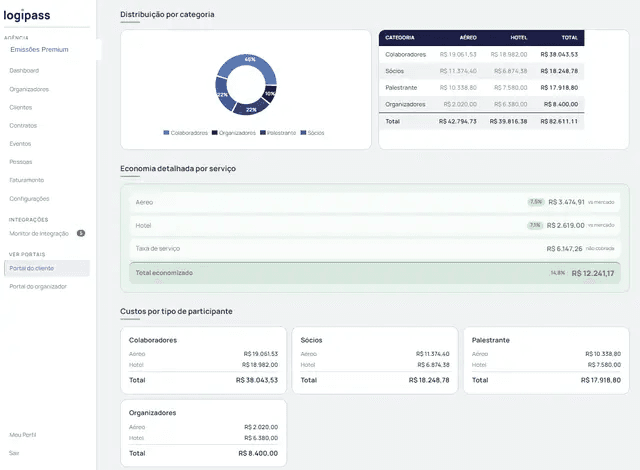Click the AÉREO column header

point(468,38)
